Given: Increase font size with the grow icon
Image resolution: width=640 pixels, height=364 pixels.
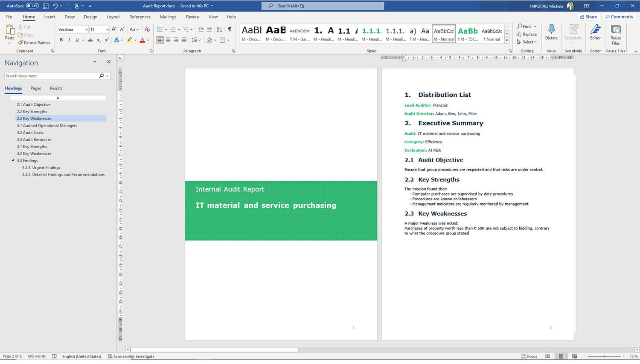Looking at the screenshot, I should 114,29.
